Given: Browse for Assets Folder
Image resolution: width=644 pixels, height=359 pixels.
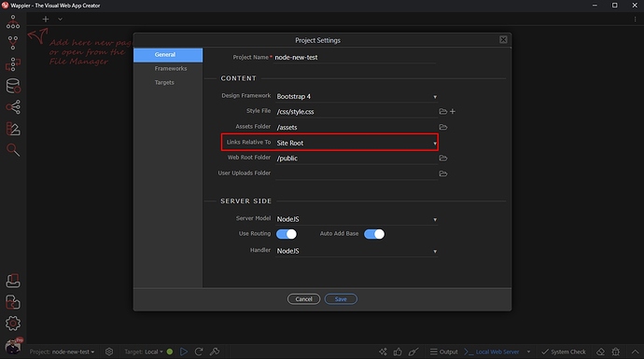Looking at the screenshot, I should click(x=442, y=127).
